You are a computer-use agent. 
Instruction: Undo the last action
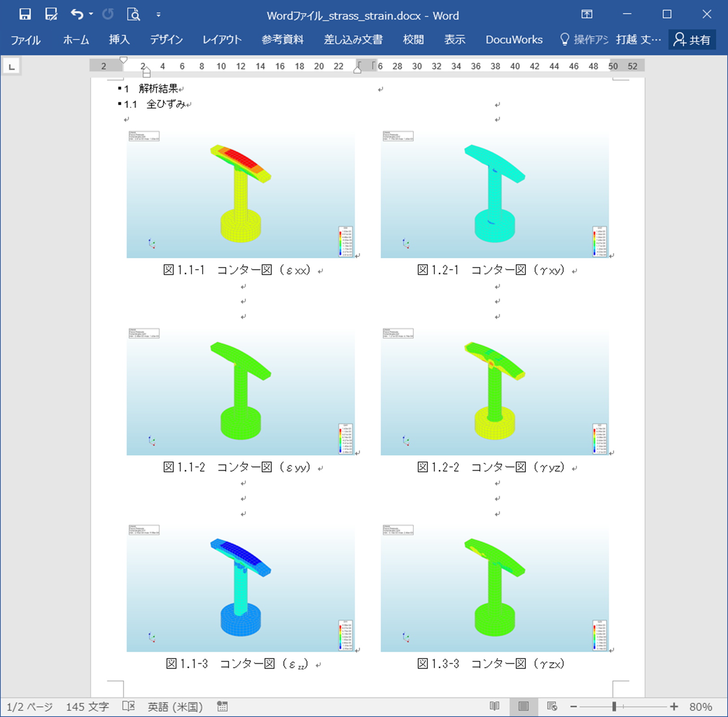click(77, 15)
